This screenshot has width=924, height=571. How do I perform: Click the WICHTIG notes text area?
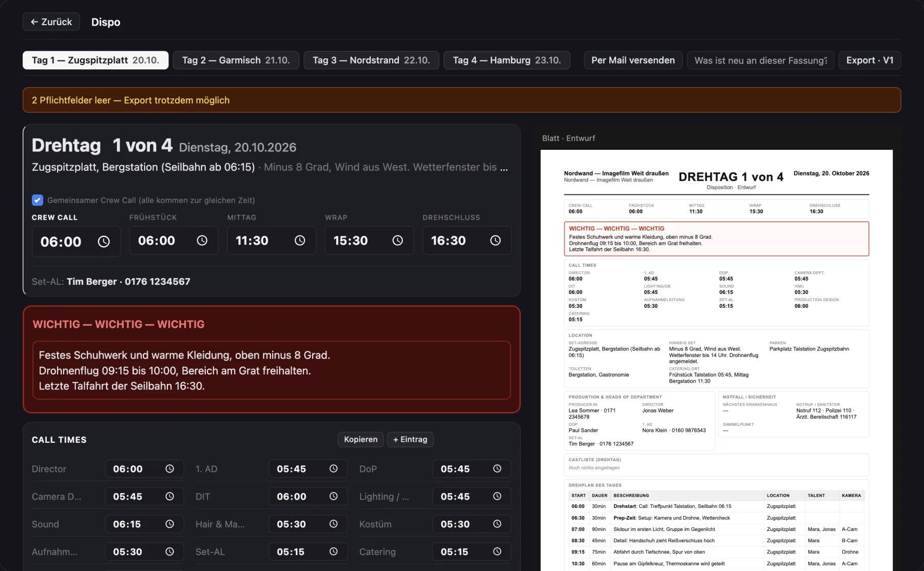click(272, 370)
